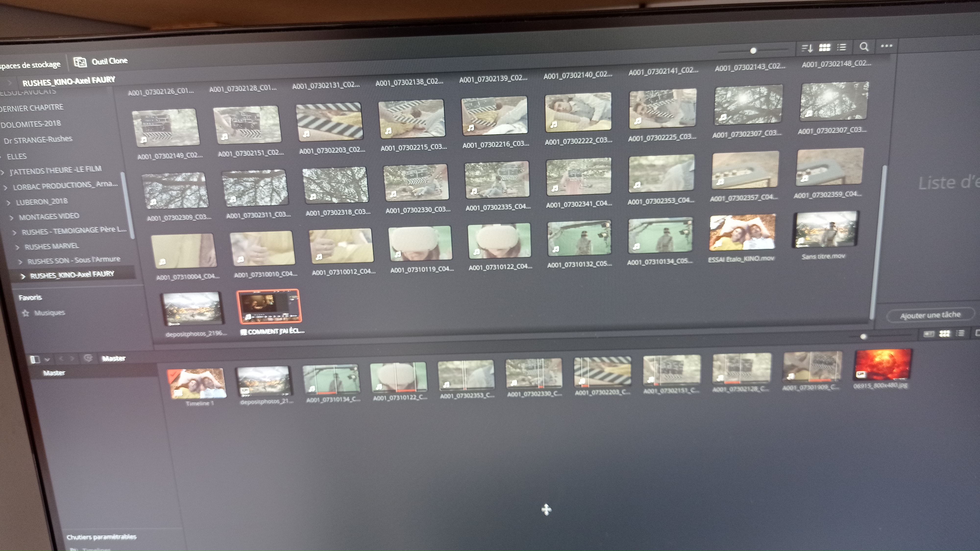Select A001_07302222_C03 clip thumbnail
Viewport: 980px width, 551px height.
click(578, 112)
